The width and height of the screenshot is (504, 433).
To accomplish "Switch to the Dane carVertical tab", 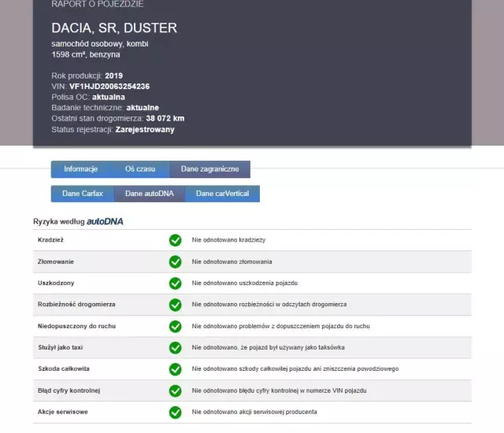I will coord(222,194).
